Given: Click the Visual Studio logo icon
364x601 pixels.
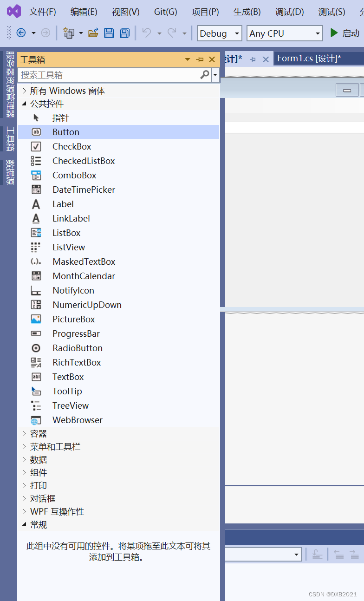Looking at the screenshot, I should click(14, 11).
